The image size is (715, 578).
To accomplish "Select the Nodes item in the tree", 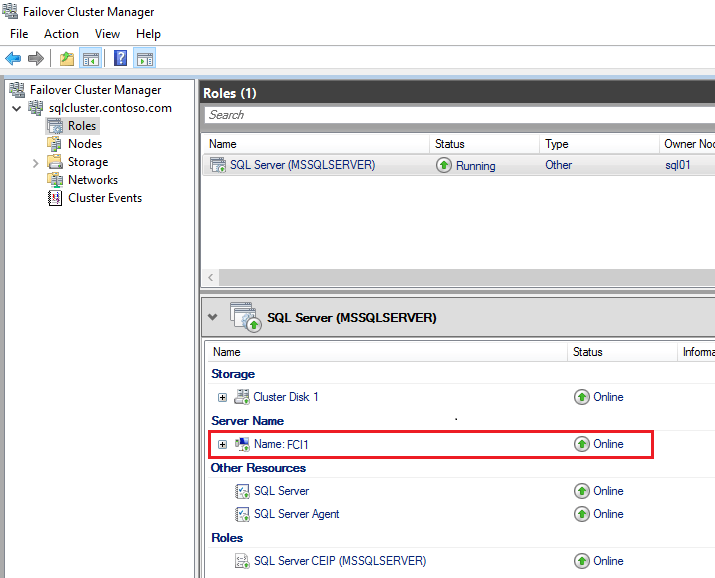I will [x=84, y=144].
